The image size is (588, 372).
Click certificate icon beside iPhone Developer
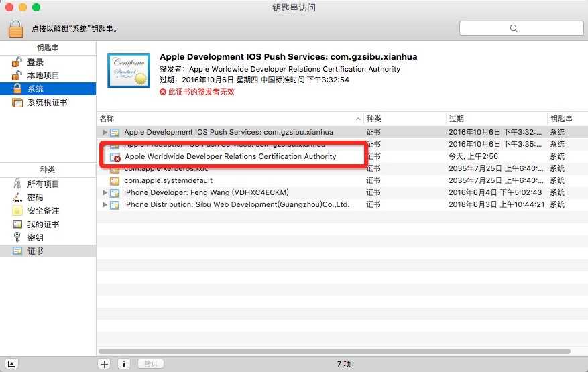click(115, 193)
